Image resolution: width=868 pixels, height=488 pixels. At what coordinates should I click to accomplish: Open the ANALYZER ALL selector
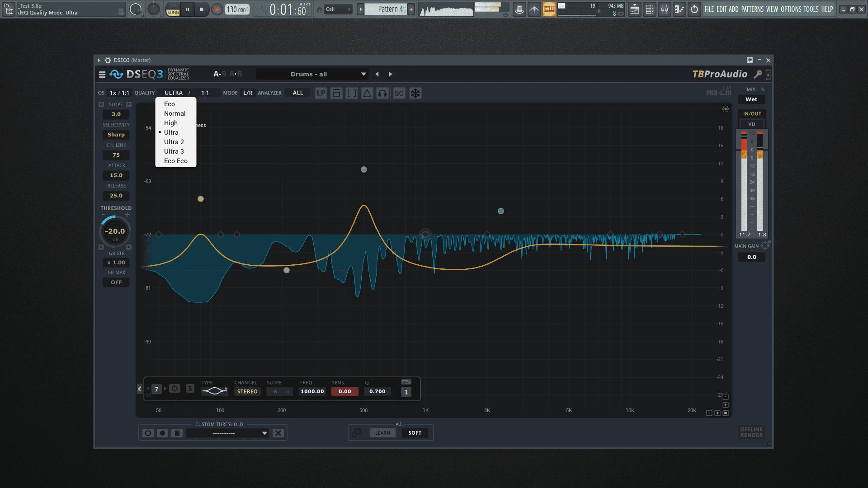click(x=298, y=93)
